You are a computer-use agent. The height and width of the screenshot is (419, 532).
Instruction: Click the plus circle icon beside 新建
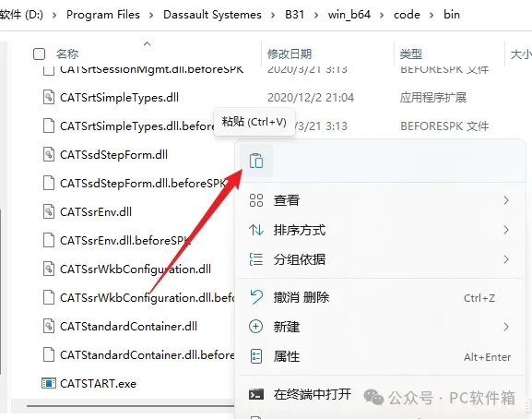255,327
